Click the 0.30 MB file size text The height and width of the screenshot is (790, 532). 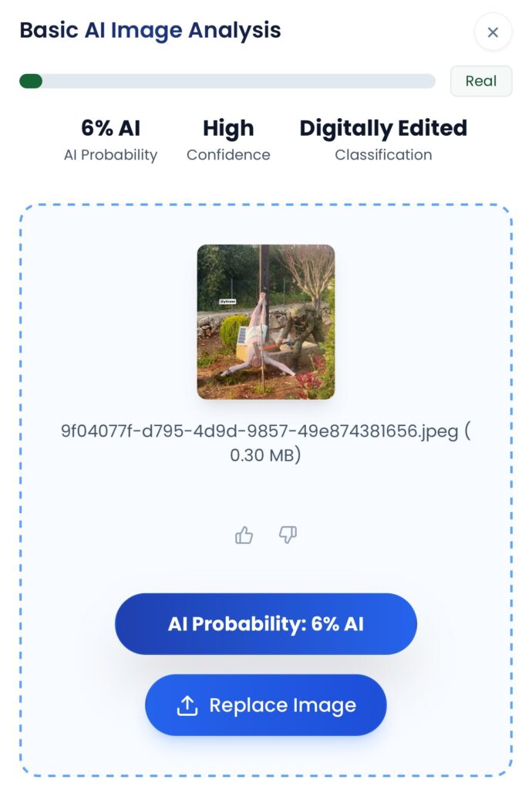click(x=265, y=455)
